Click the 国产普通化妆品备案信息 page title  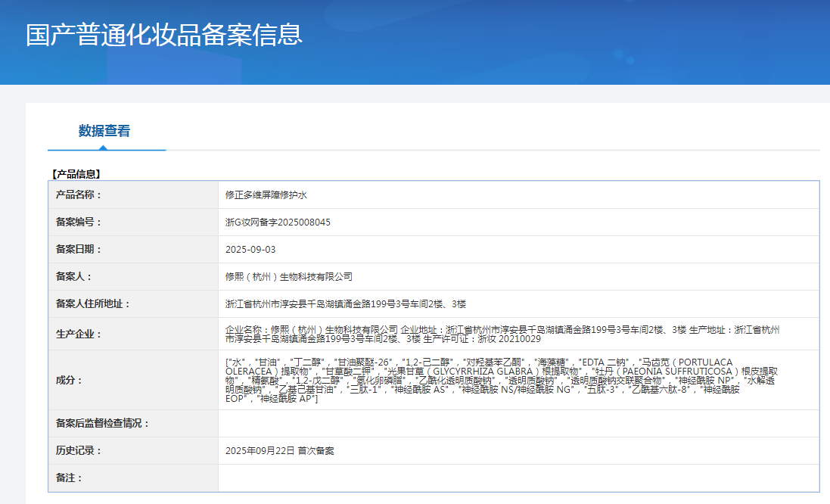(x=164, y=35)
